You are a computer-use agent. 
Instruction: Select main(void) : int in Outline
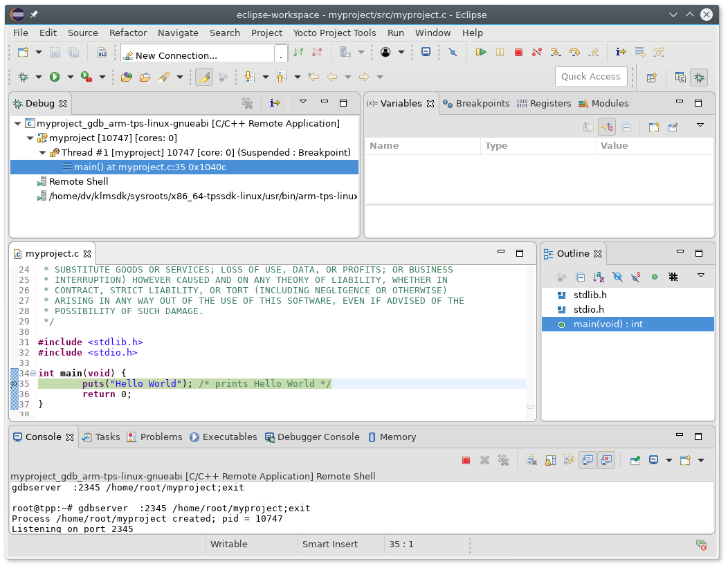point(608,324)
